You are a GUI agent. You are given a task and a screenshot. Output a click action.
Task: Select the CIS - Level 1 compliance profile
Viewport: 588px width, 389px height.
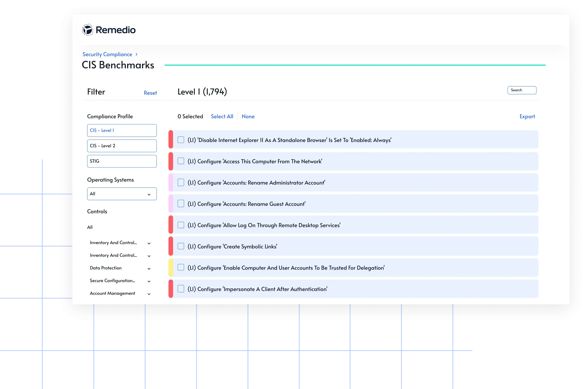pos(122,130)
